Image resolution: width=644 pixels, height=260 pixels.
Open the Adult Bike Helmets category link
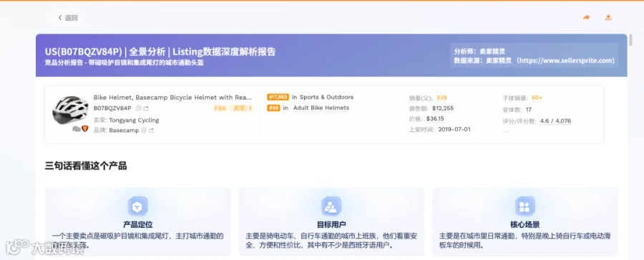pyautogui.click(x=321, y=108)
